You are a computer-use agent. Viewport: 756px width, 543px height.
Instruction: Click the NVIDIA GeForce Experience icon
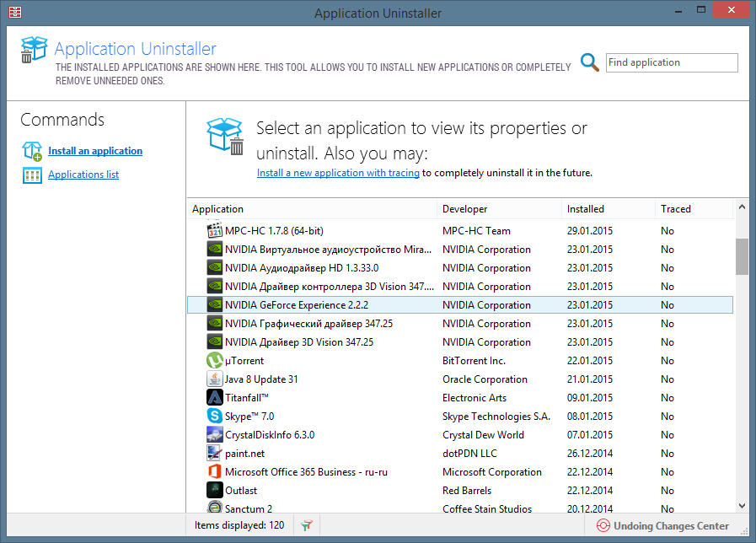(x=215, y=304)
